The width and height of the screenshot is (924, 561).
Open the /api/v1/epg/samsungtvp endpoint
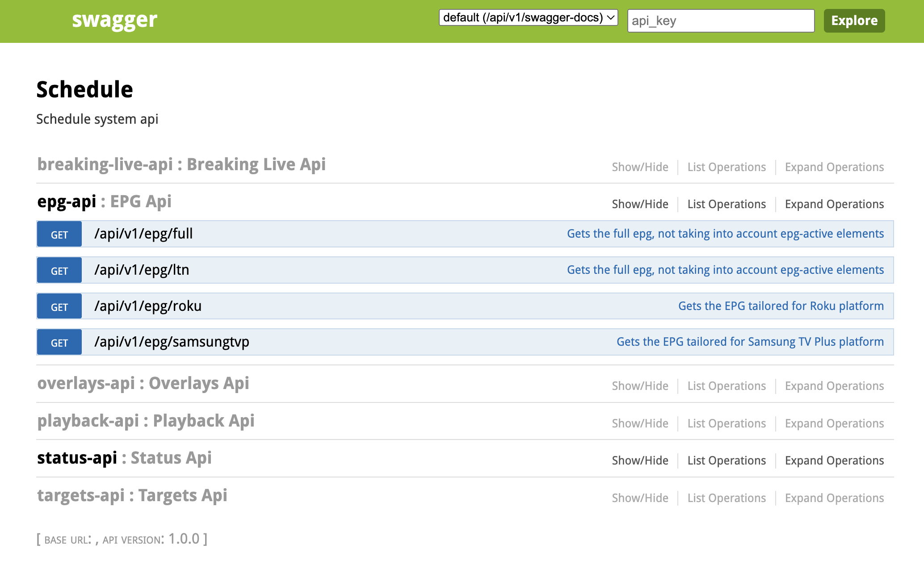pyautogui.click(x=171, y=342)
